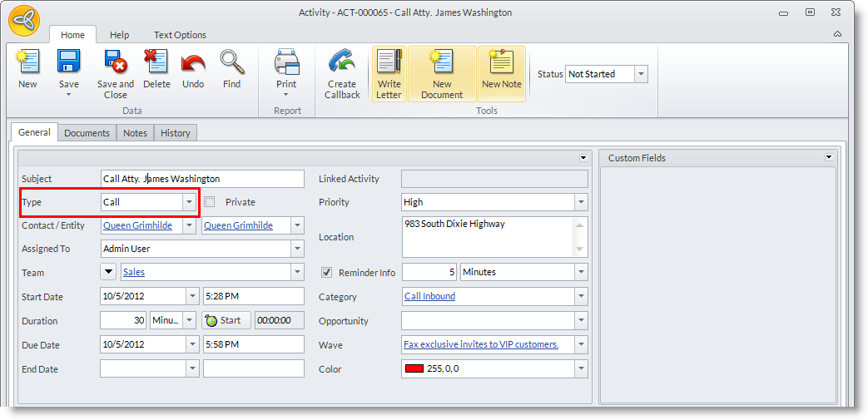Click the New Note icon
This screenshot has height=420, width=868.
click(502, 63)
